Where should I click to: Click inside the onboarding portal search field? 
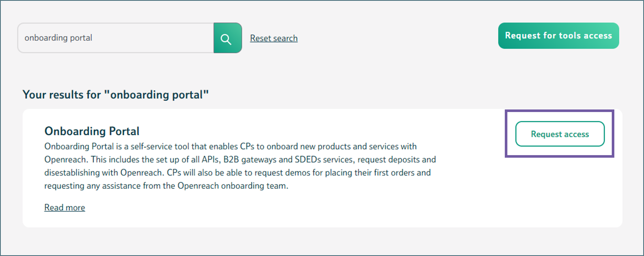tap(116, 38)
